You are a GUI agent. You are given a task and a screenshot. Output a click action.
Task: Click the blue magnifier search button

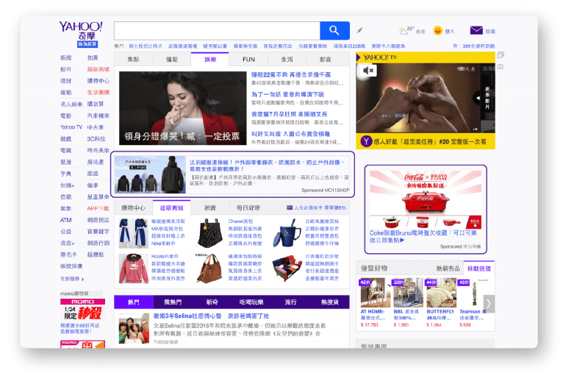coord(334,30)
